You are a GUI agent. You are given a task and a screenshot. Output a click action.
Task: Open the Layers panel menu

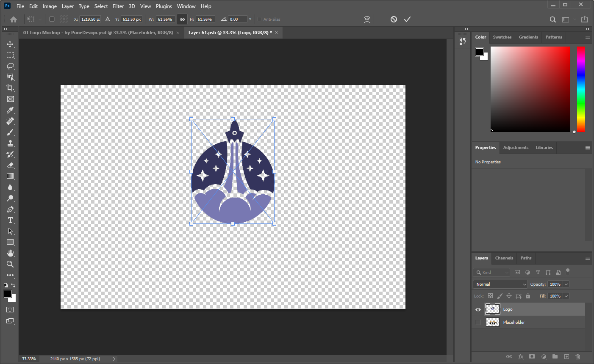[588, 258]
